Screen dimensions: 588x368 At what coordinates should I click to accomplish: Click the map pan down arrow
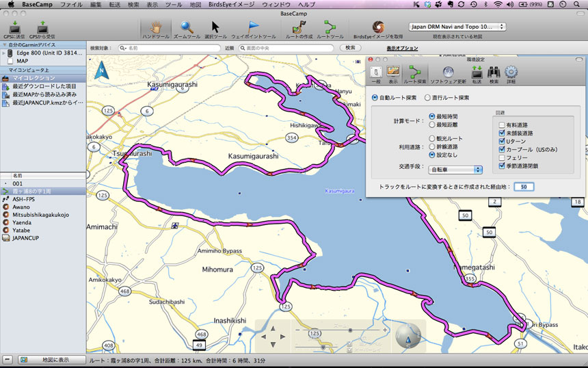click(x=273, y=345)
